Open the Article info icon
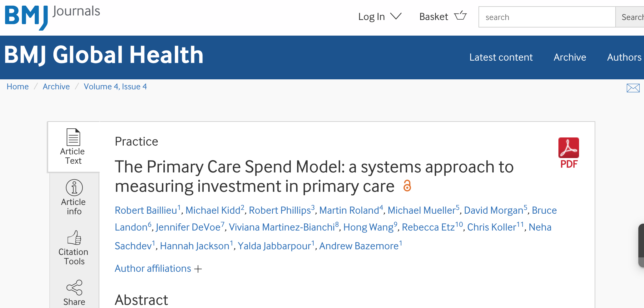The image size is (644, 308). [74, 187]
